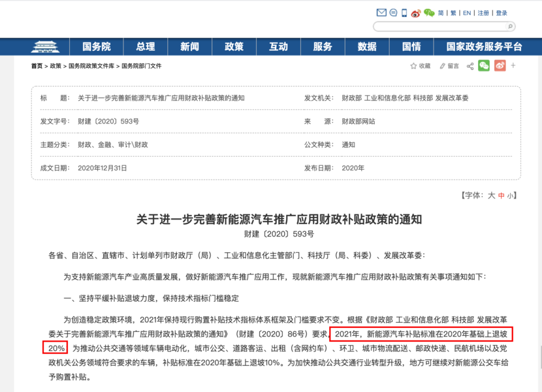Share via green WeChat share button
The height and width of the screenshot is (392, 542).
484,65
